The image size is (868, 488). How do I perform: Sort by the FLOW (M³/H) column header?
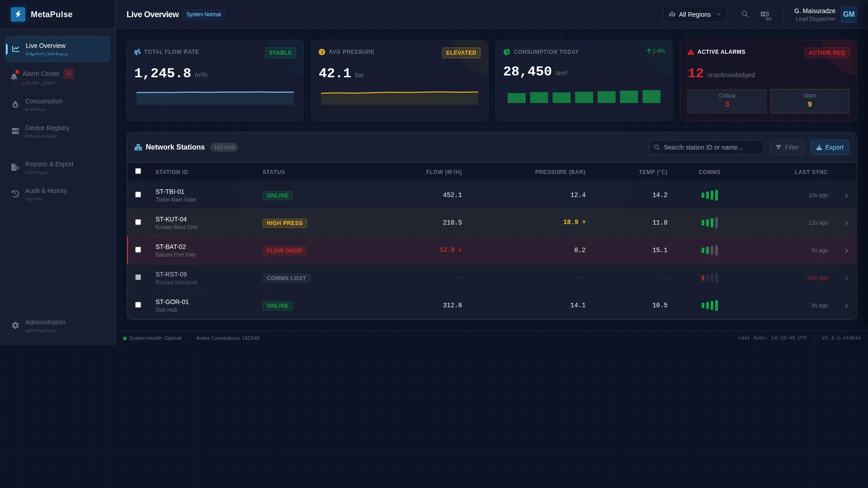[x=443, y=172]
